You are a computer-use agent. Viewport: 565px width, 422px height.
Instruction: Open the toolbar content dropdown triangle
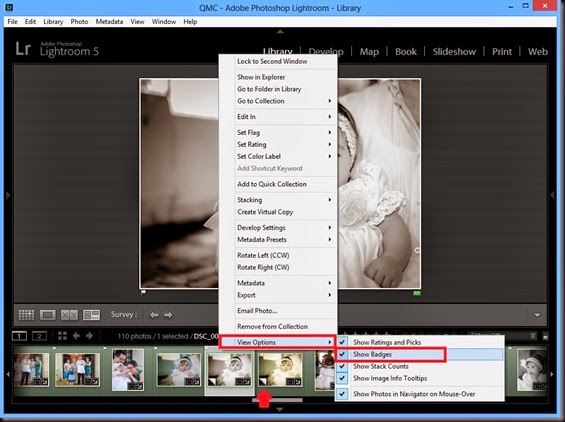click(x=537, y=315)
